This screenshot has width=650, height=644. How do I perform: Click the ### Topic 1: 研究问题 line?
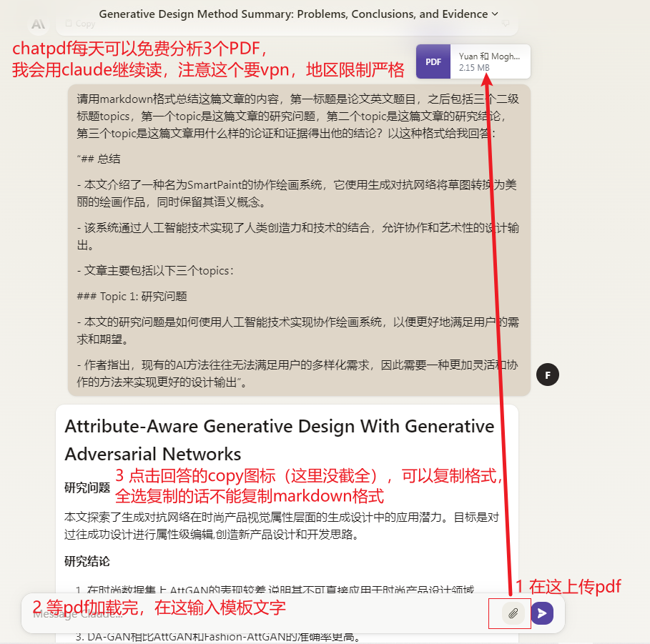click(x=132, y=297)
